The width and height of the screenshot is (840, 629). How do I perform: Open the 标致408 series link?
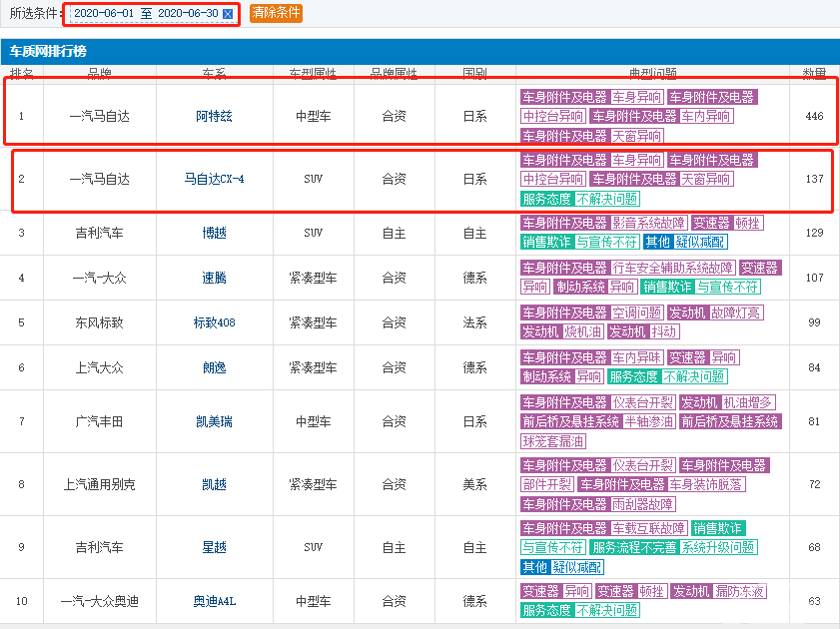213,322
